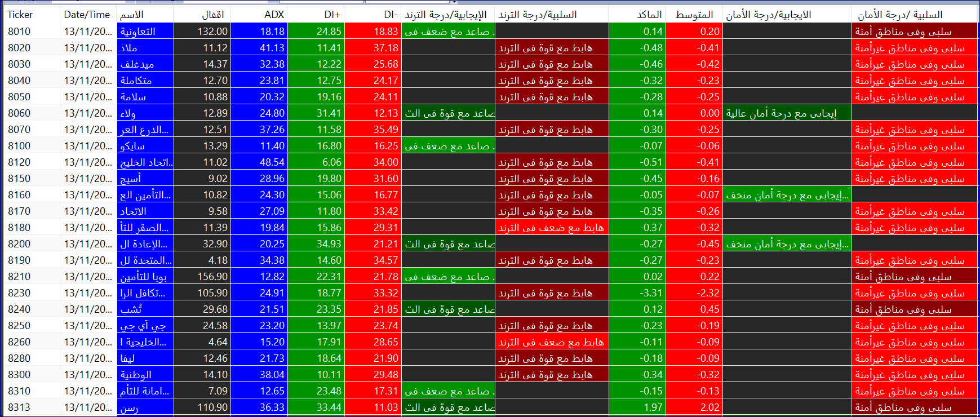Click the Date/Time column header
Viewport: 980px width, 417px height.
[x=87, y=15]
